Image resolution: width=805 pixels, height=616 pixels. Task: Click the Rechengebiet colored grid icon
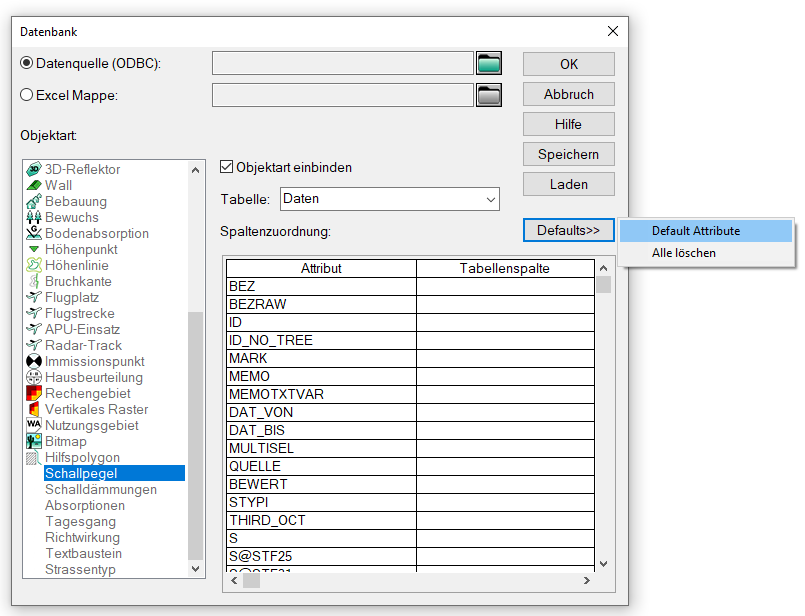coord(34,393)
